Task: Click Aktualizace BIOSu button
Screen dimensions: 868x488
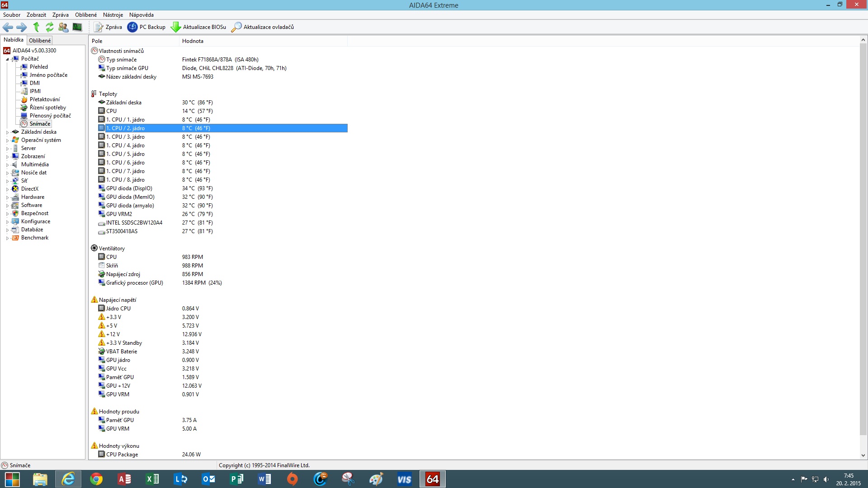Action: coord(198,27)
